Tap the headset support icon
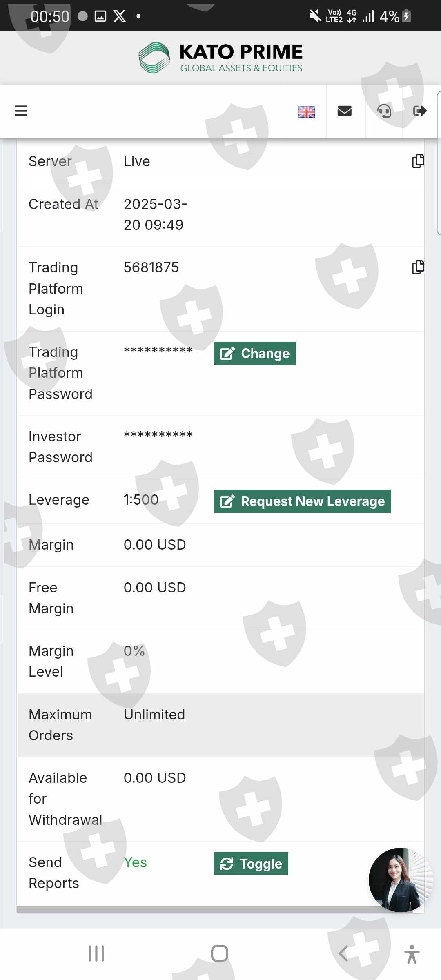This screenshot has width=441, height=980. coord(384,111)
